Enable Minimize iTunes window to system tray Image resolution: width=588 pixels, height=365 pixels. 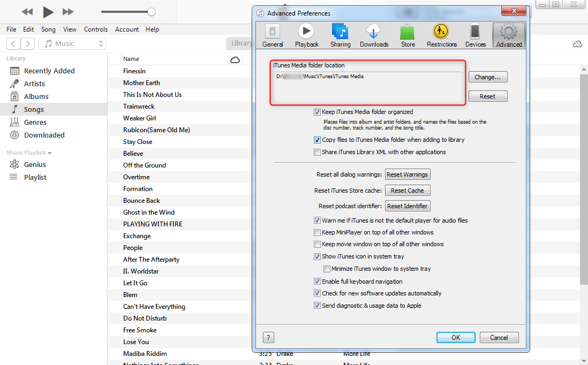[327, 269]
